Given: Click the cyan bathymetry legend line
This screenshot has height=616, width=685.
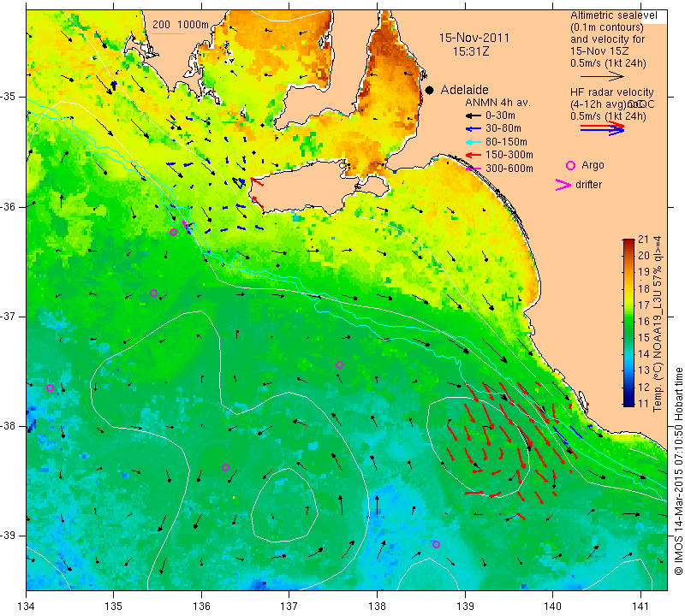Looking at the screenshot, I should tap(169, 33).
